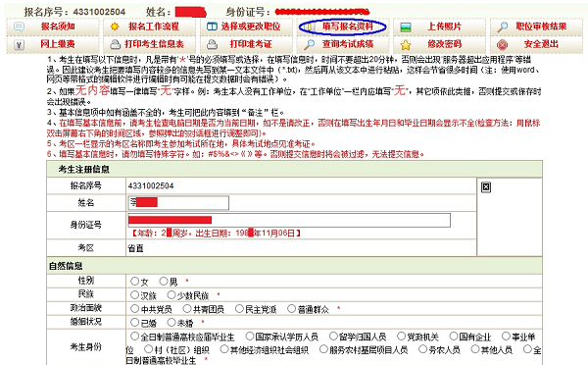Open the 填写报名资料 section
Screen dimensions: 588x365
point(348,26)
